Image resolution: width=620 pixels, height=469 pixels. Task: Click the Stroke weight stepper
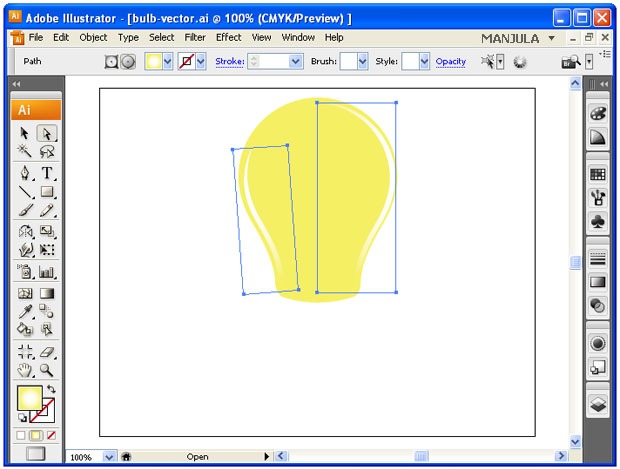(x=254, y=61)
